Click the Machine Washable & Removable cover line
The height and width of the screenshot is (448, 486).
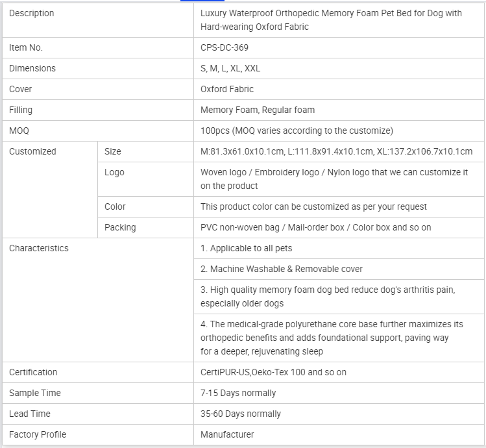pos(282,269)
